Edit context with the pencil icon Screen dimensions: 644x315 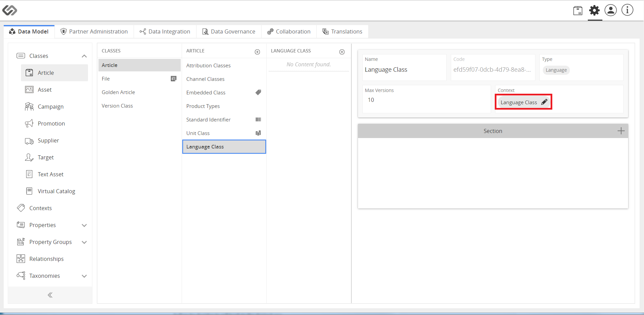544,102
